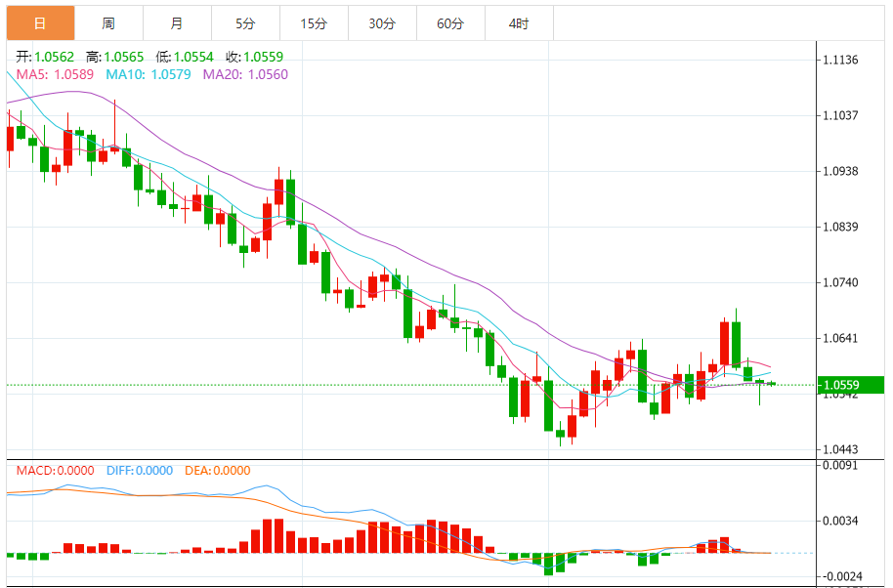Click the MA20: 1.0560 indicator label

pos(245,74)
